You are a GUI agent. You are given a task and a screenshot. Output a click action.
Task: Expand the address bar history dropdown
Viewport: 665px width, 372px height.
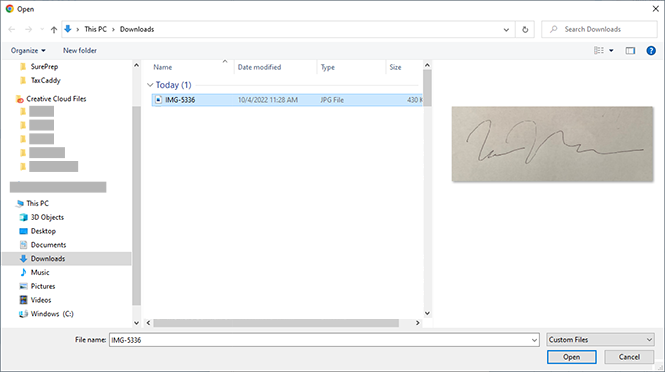[x=506, y=29]
